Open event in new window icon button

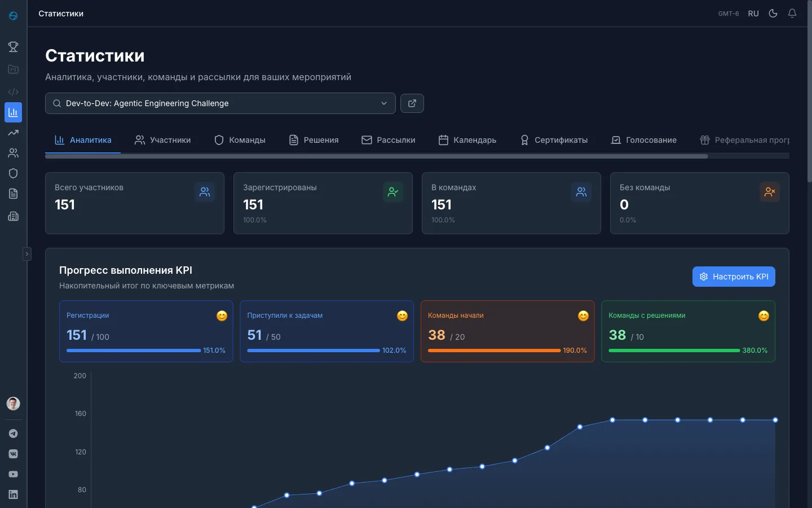(412, 103)
